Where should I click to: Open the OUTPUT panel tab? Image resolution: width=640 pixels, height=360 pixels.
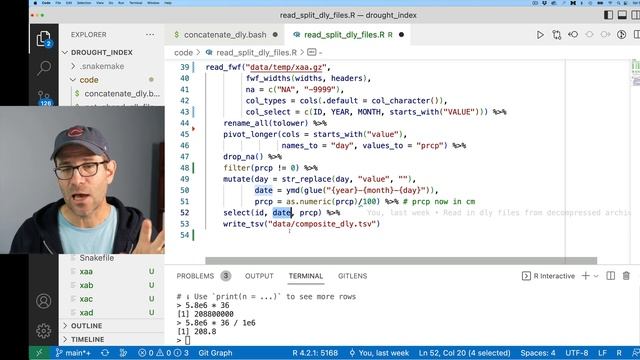tap(259, 276)
